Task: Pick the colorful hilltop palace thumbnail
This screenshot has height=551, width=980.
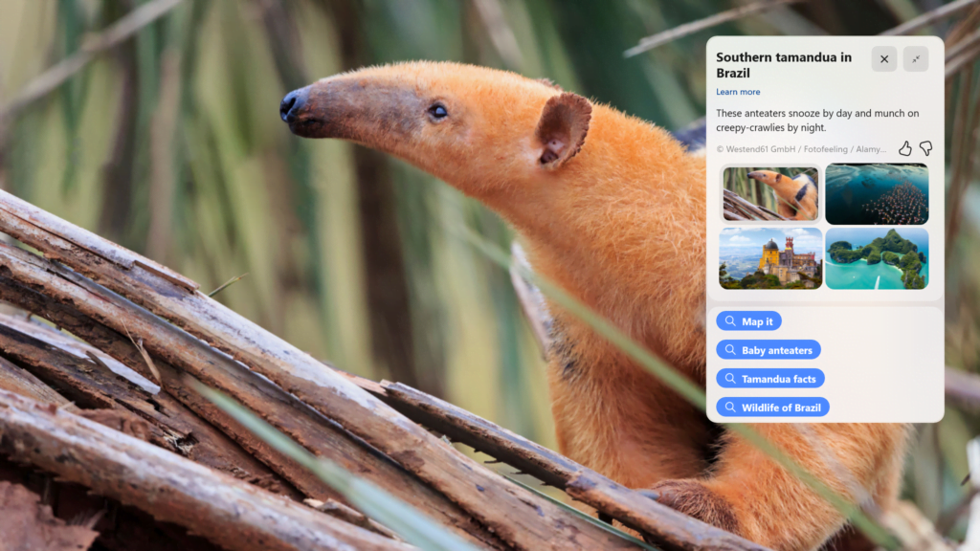Action: (770, 257)
